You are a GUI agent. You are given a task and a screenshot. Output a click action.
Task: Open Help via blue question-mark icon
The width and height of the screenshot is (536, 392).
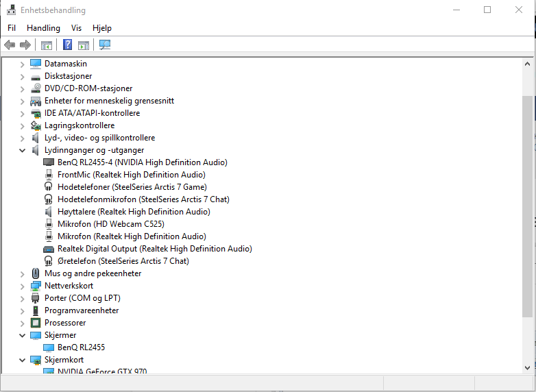coord(67,45)
